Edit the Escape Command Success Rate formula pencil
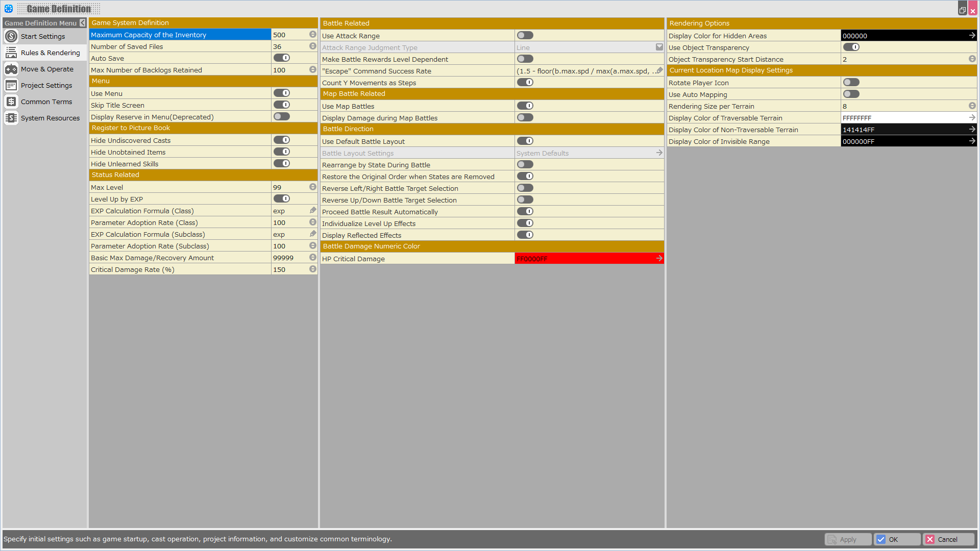The width and height of the screenshot is (980, 551). tap(659, 71)
